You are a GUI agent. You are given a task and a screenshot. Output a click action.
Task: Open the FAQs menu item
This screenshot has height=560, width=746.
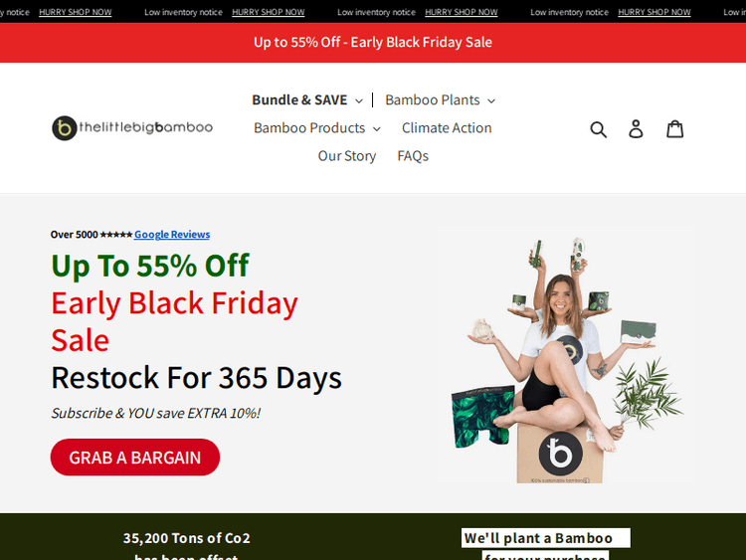pyautogui.click(x=413, y=156)
